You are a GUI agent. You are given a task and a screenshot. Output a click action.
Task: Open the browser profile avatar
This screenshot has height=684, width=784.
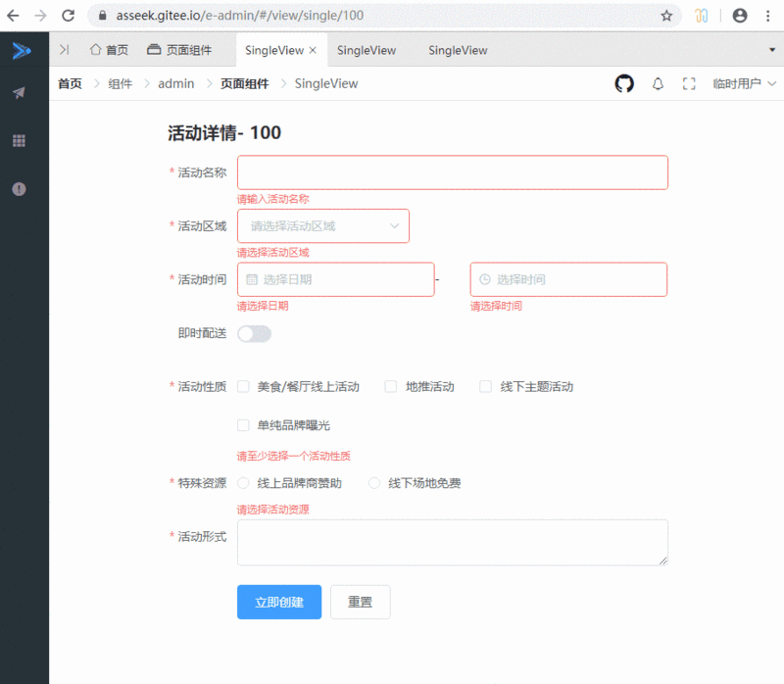740,16
